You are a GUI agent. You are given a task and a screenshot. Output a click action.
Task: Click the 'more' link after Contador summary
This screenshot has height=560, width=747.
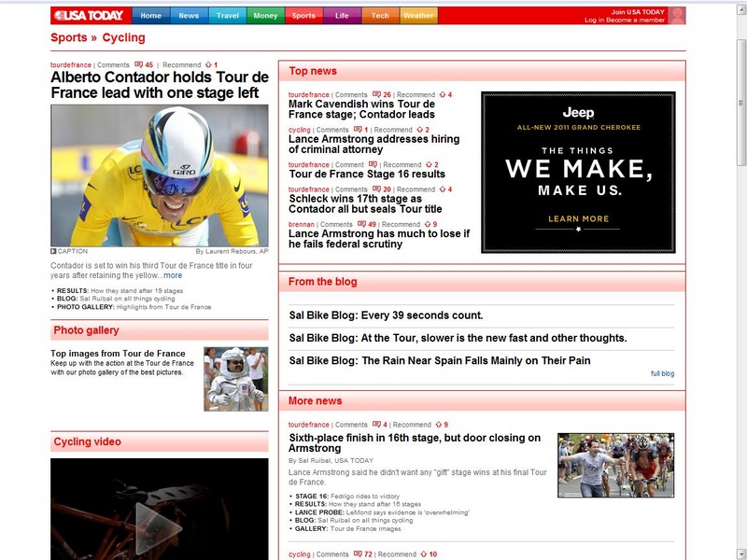(173, 275)
